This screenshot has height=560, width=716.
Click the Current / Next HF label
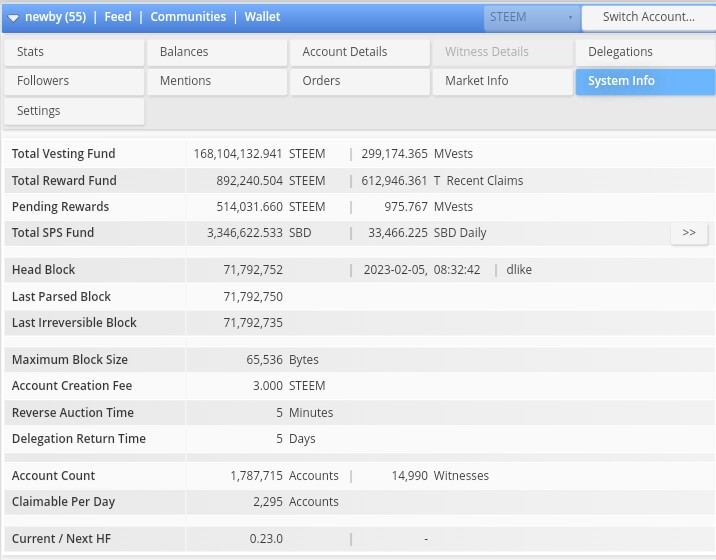pyautogui.click(x=61, y=539)
